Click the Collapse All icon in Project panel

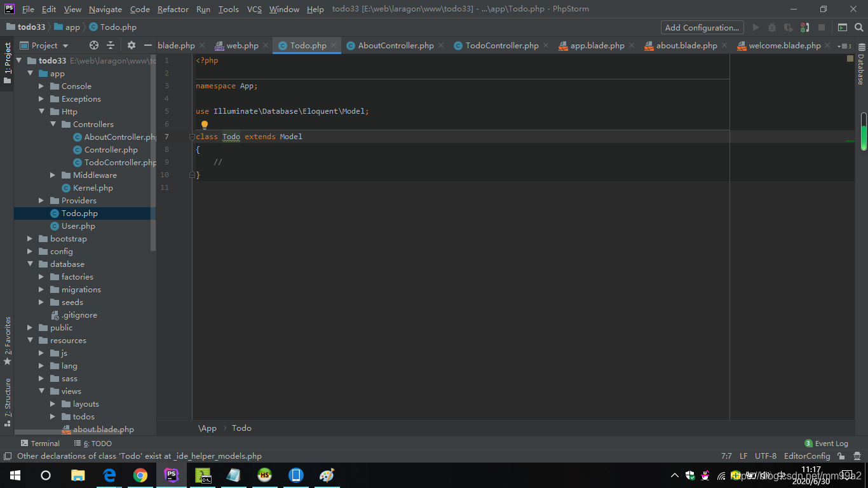coord(111,45)
